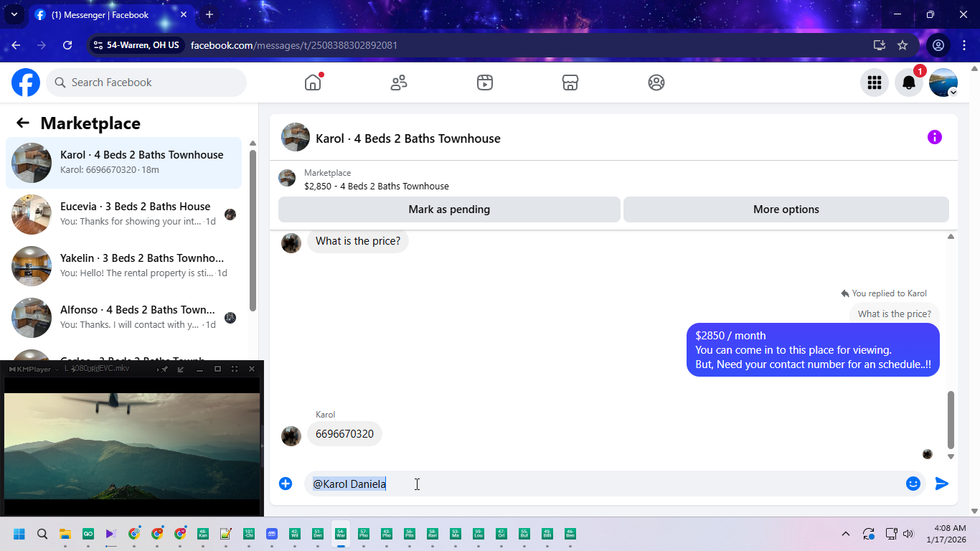The width and height of the screenshot is (980, 551).
Task: Open Karol 4 Beds 2 Baths Townhouse conversation
Action: [x=123, y=163]
